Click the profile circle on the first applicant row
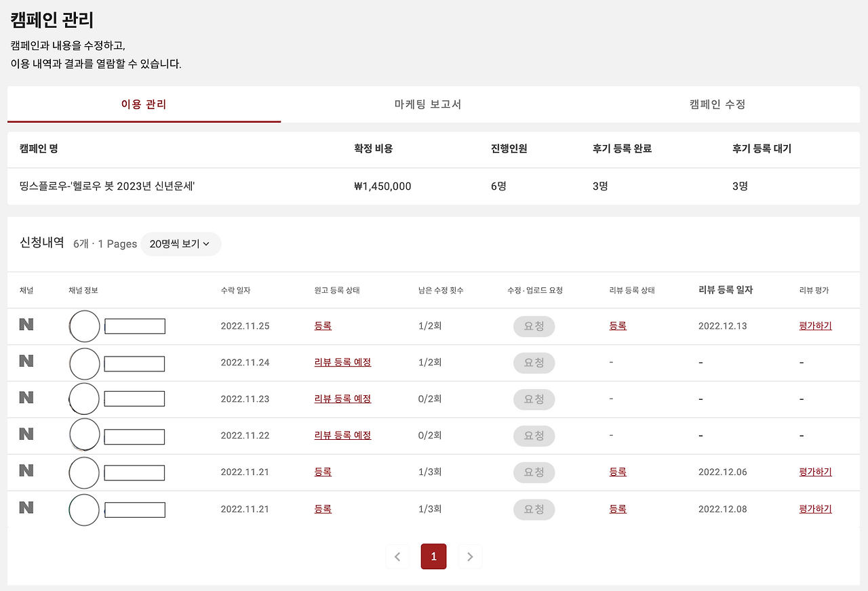The image size is (868, 591). [84, 326]
